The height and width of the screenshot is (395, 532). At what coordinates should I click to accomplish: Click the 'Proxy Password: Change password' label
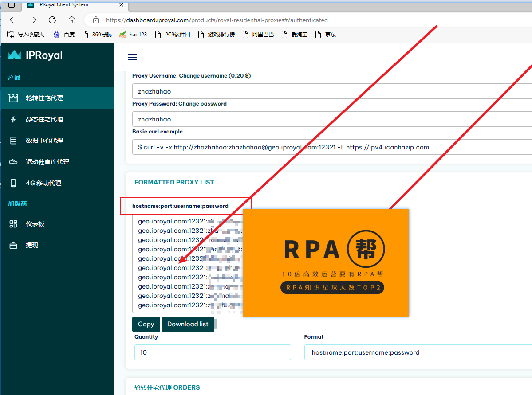click(180, 104)
